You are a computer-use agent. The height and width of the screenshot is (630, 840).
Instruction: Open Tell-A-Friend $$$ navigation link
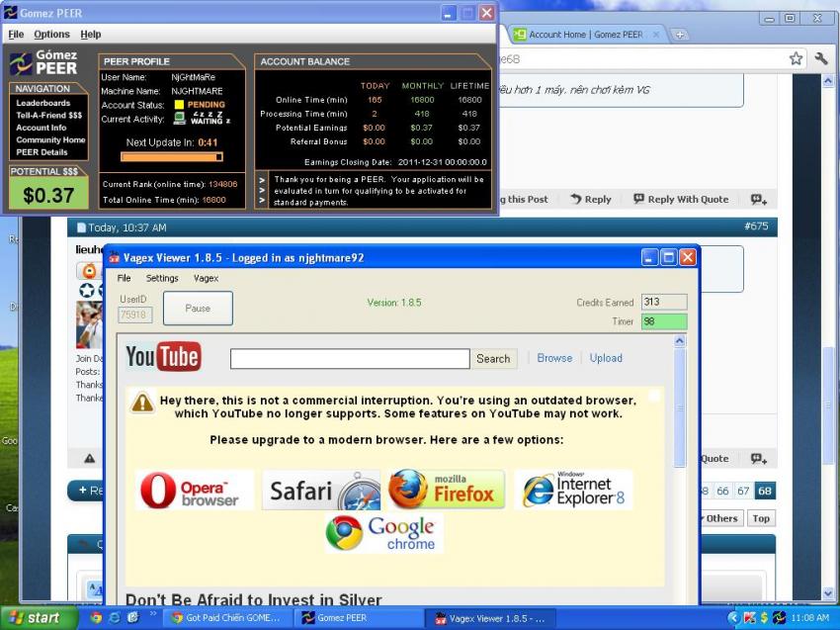(x=48, y=116)
